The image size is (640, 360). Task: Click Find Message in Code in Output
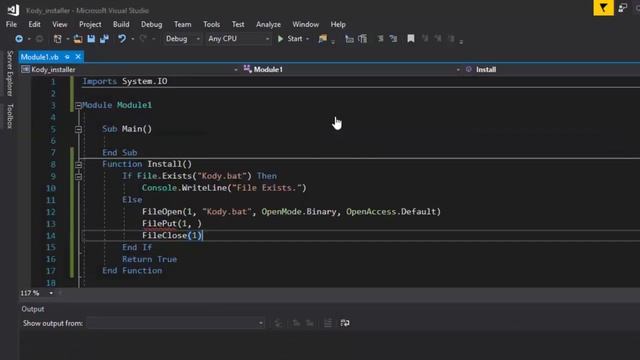tap(278, 323)
